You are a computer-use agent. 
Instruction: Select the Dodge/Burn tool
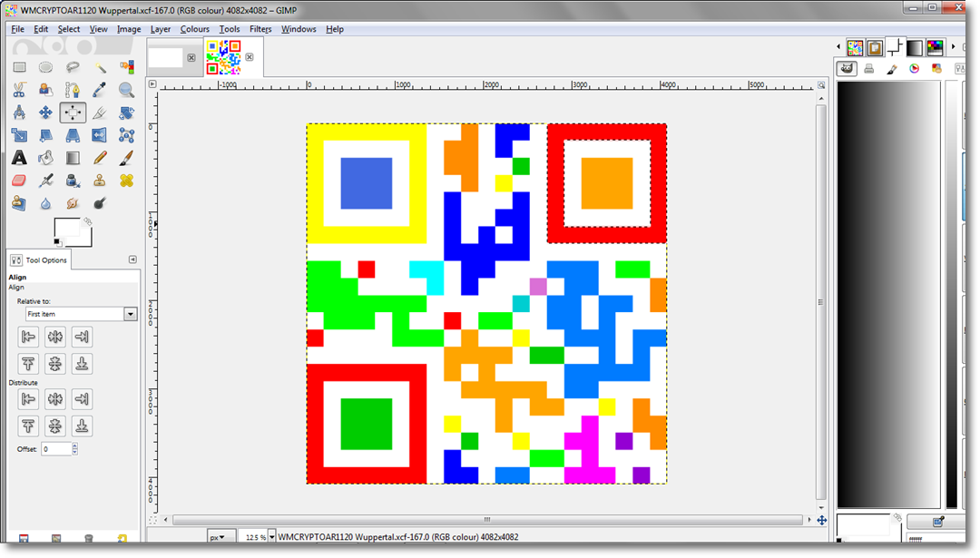(x=100, y=203)
